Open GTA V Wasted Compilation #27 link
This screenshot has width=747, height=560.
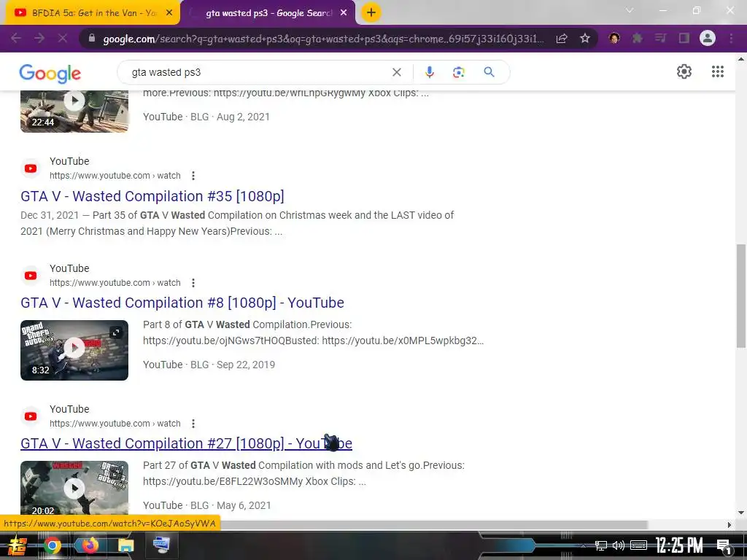pos(186,443)
